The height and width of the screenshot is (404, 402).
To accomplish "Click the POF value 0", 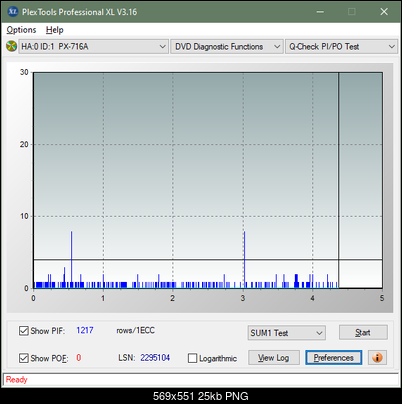I will point(79,358).
